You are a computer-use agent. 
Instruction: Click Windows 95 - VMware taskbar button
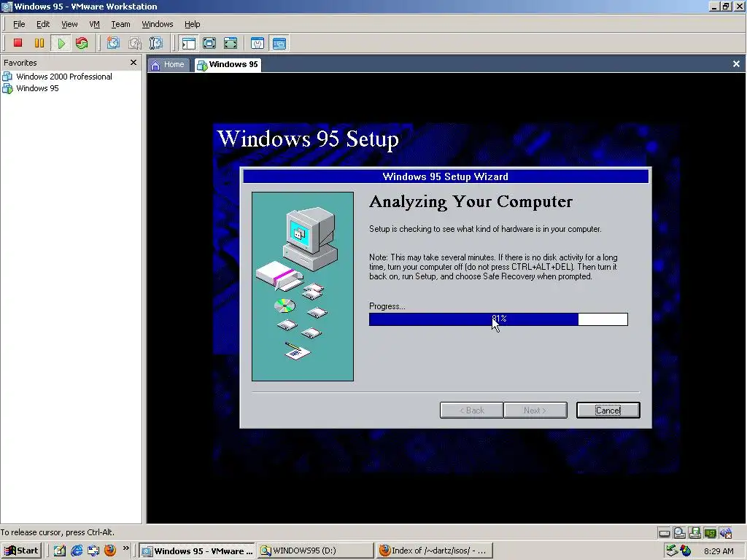[198, 551]
